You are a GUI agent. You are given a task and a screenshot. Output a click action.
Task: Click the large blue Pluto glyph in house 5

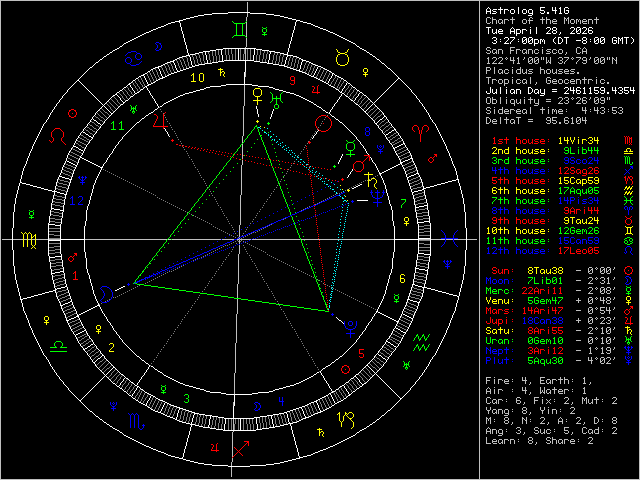pyautogui.click(x=350, y=329)
